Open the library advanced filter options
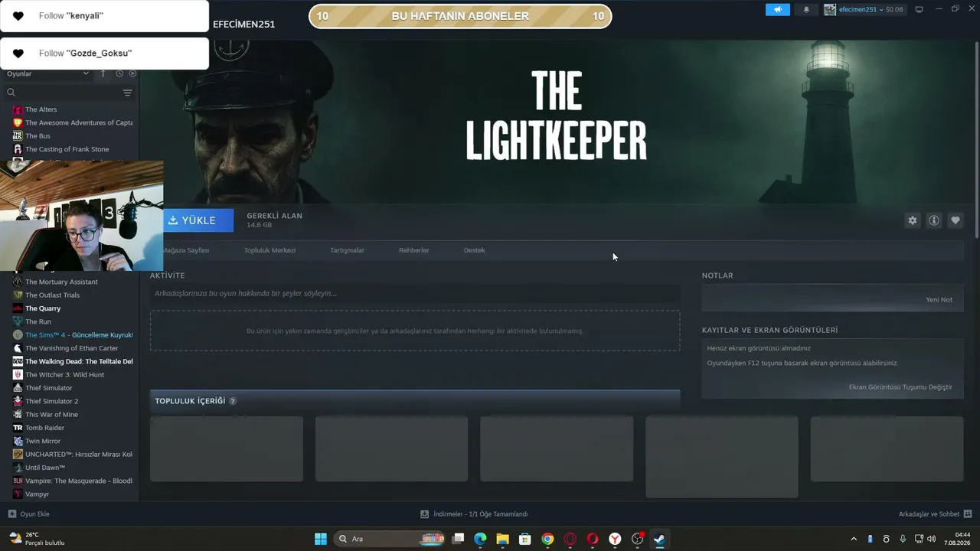This screenshot has height=551, width=980. (127, 93)
